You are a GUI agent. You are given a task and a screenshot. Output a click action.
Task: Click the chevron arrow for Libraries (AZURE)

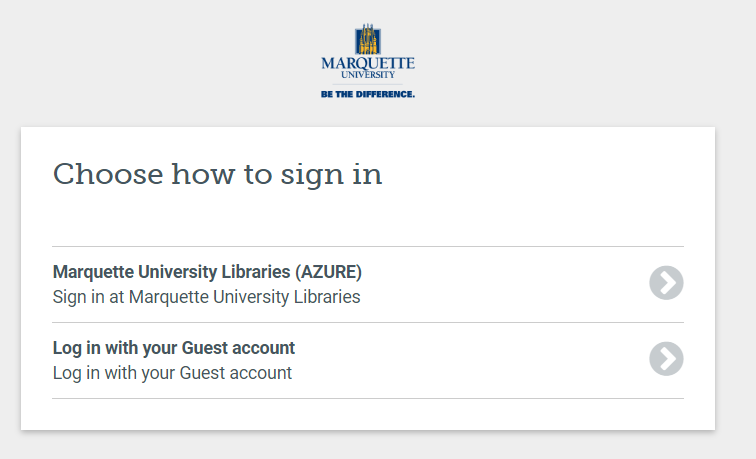(x=666, y=283)
